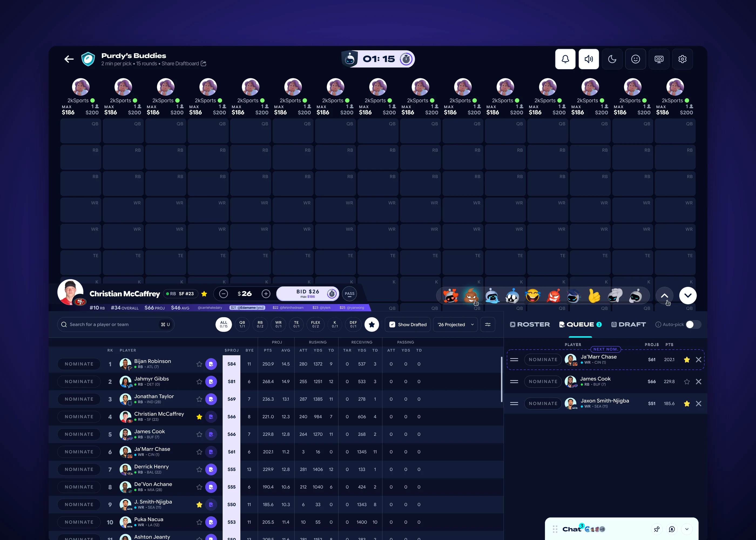Add Jonathan Taylor to queue

211,399
